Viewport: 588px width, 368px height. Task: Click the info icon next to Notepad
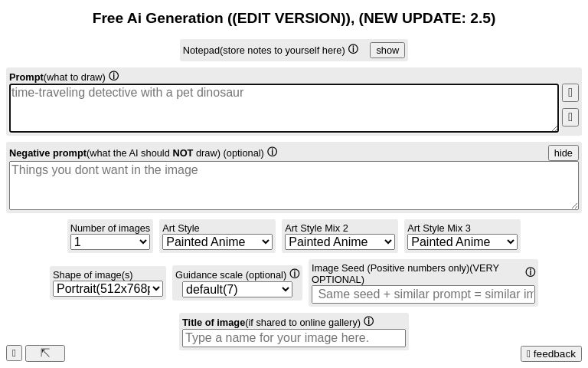[x=353, y=49]
